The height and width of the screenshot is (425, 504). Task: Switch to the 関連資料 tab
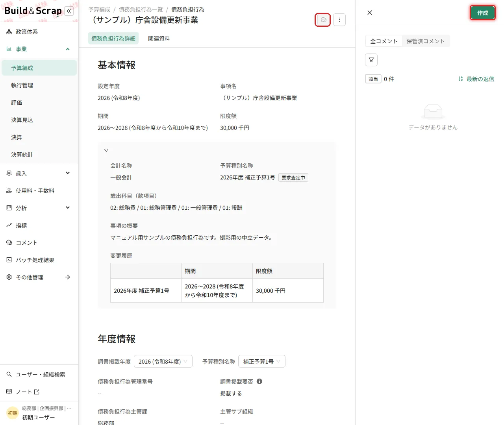(x=159, y=38)
